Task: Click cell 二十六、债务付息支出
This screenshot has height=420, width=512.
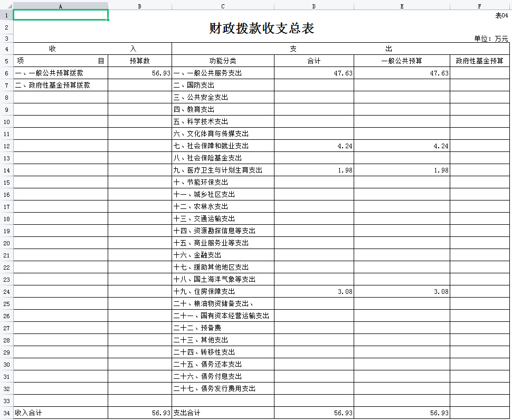Action: click(x=223, y=377)
